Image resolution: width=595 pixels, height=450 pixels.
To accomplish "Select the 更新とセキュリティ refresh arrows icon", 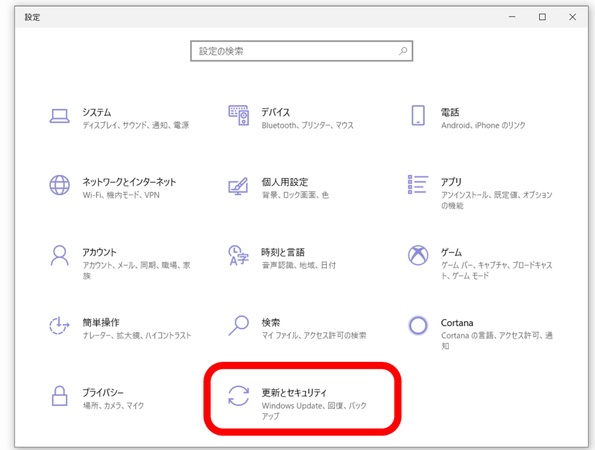I will tap(239, 396).
